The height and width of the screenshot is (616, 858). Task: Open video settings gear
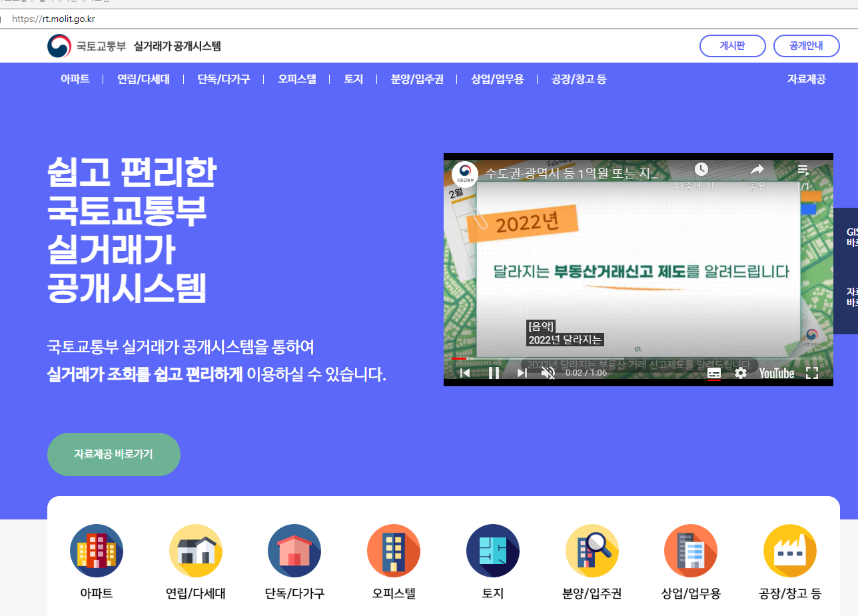[x=741, y=373]
